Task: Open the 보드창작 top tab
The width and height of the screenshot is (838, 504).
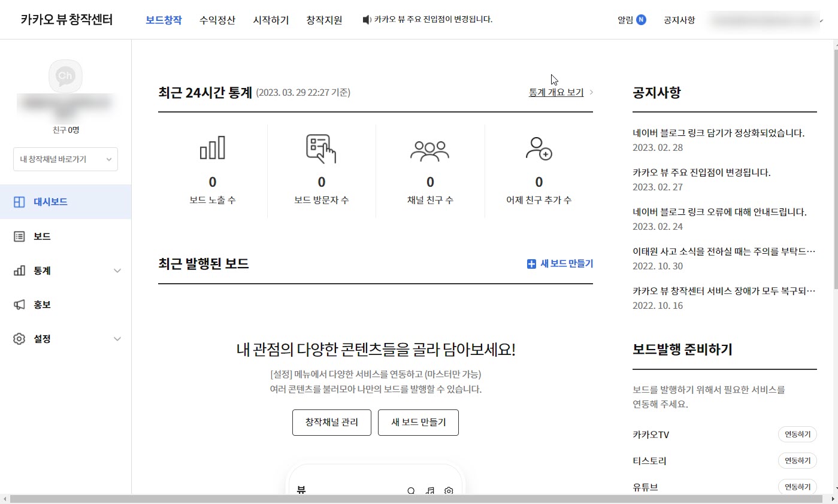Action: pyautogui.click(x=164, y=20)
